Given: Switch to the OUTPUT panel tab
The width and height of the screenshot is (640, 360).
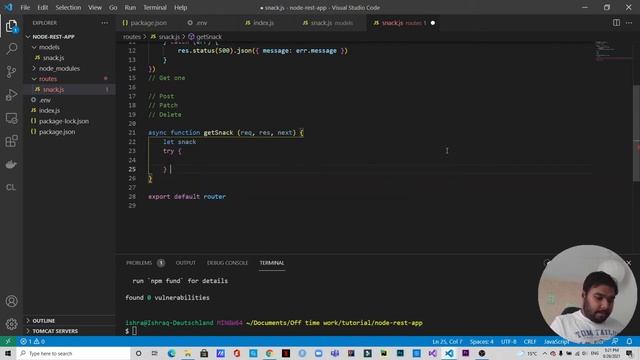Looking at the screenshot, I should pyautogui.click(x=186, y=263).
